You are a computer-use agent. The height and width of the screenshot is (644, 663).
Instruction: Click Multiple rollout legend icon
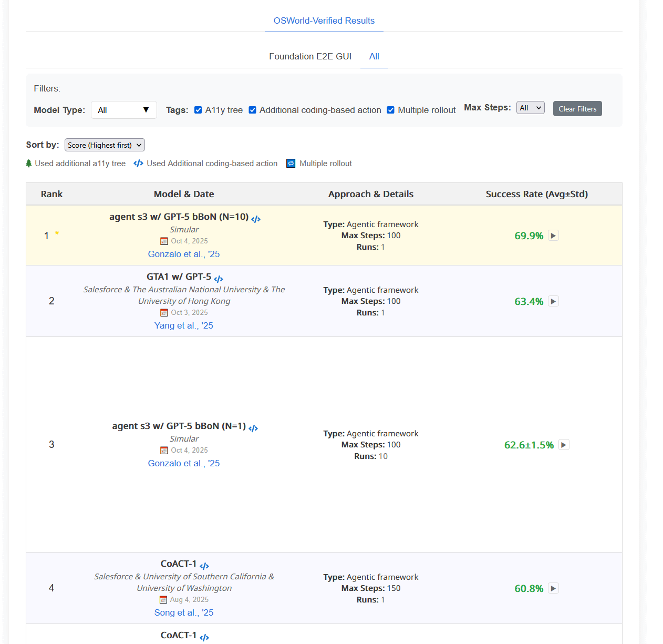(291, 163)
